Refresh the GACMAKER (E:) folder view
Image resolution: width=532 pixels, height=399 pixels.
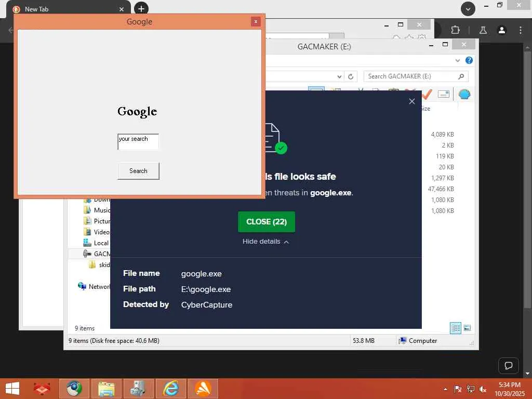351,77
